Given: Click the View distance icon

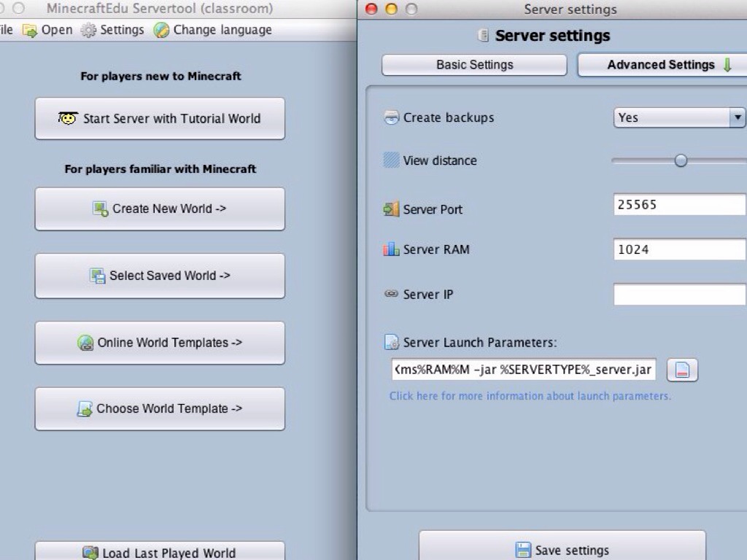Looking at the screenshot, I should pos(391,160).
